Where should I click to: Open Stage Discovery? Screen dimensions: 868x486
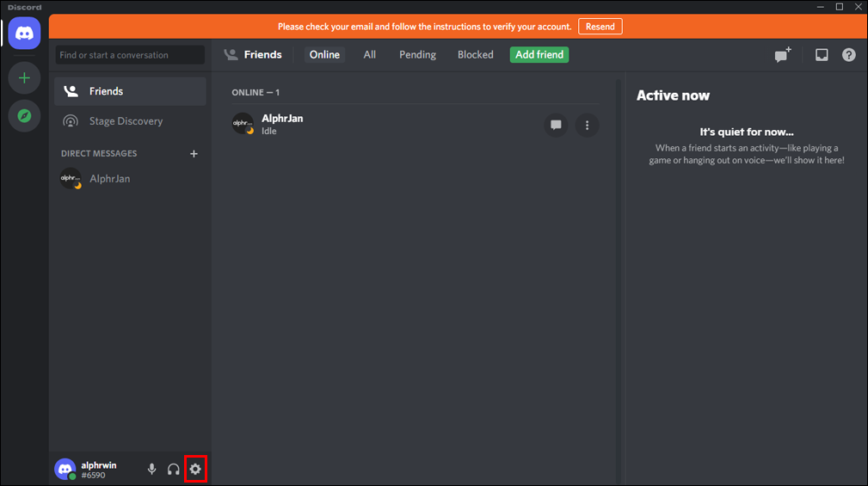(130, 121)
